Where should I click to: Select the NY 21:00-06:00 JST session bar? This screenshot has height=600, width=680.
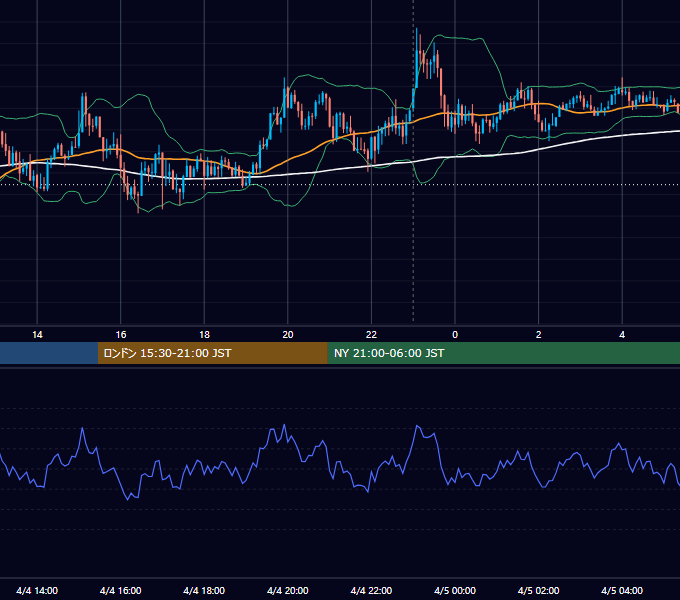pyautogui.click(x=503, y=353)
